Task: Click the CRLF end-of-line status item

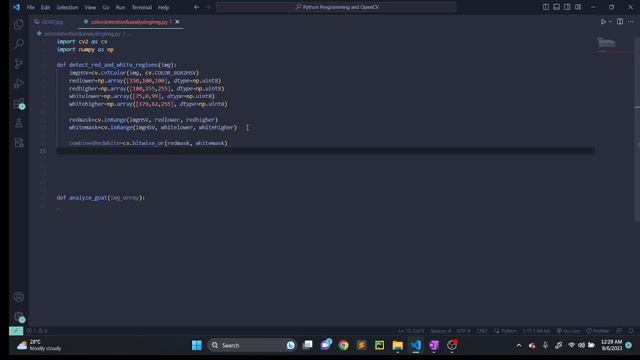Action: 482,331
